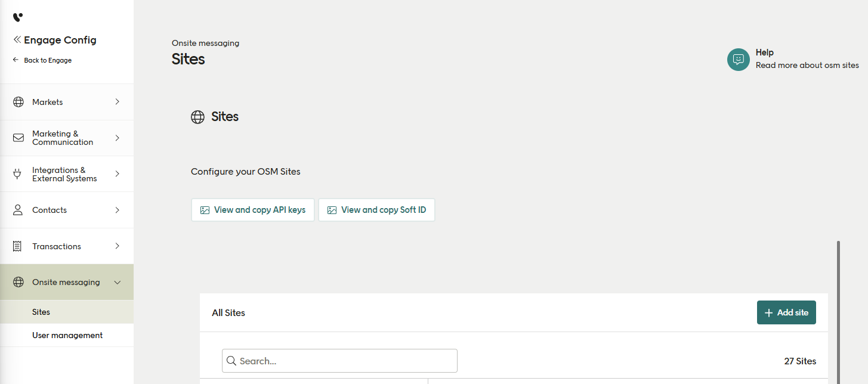Image resolution: width=868 pixels, height=384 pixels.
Task: Select Sites in the sidebar submenu
Action: pos(41,312)
